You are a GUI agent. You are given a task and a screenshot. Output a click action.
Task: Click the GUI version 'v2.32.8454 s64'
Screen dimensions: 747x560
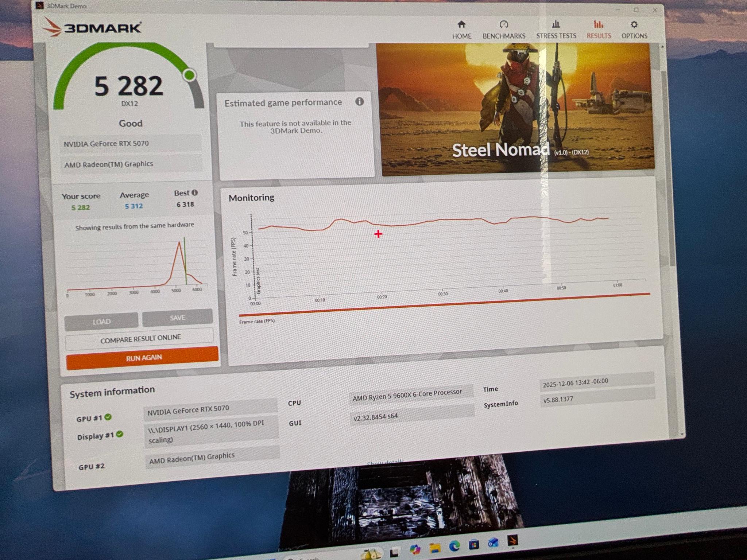412,415
